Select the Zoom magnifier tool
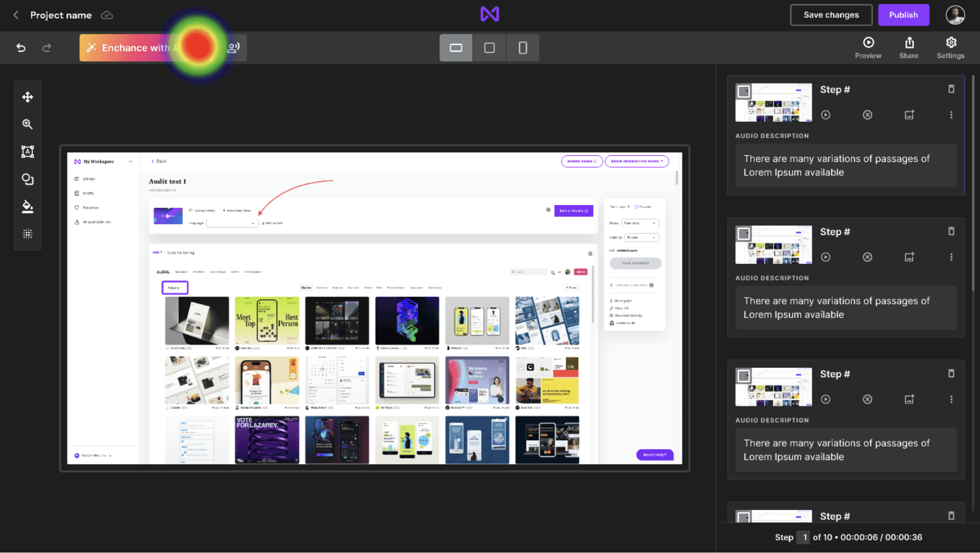Viewport: 980px width, 553px height. pos(27,124)
